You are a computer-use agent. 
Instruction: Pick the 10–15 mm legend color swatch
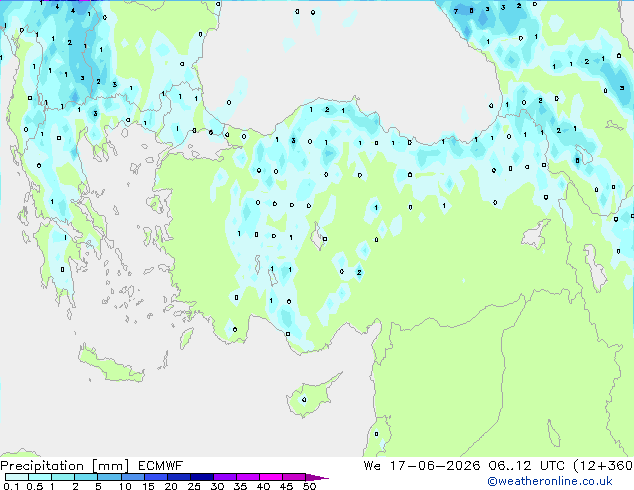pyautogui.click(x=132, y=477)
